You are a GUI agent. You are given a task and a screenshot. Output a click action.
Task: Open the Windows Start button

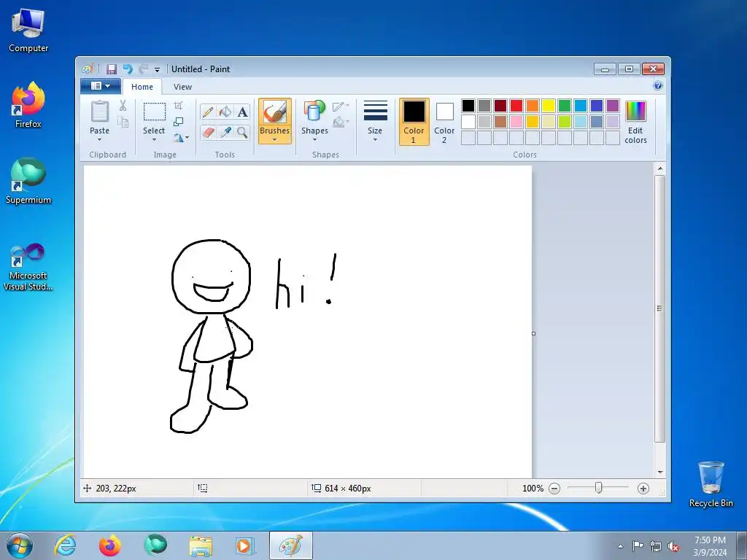[19, 545]
